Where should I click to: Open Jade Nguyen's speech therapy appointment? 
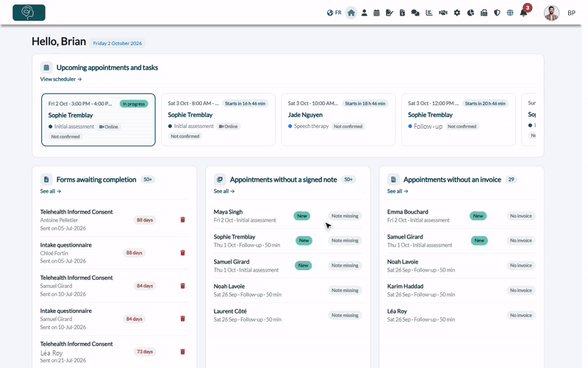[x=338, y=120]
